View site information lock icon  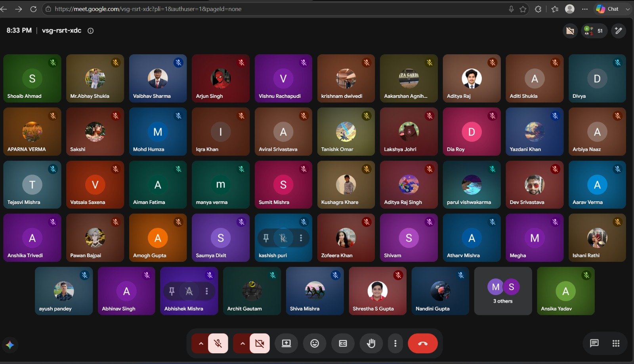pyautogui.click(x=48, y=9)
